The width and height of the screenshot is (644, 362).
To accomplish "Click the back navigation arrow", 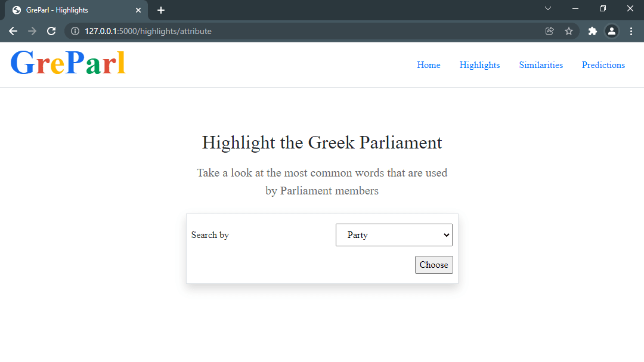I will pos(13,30).
